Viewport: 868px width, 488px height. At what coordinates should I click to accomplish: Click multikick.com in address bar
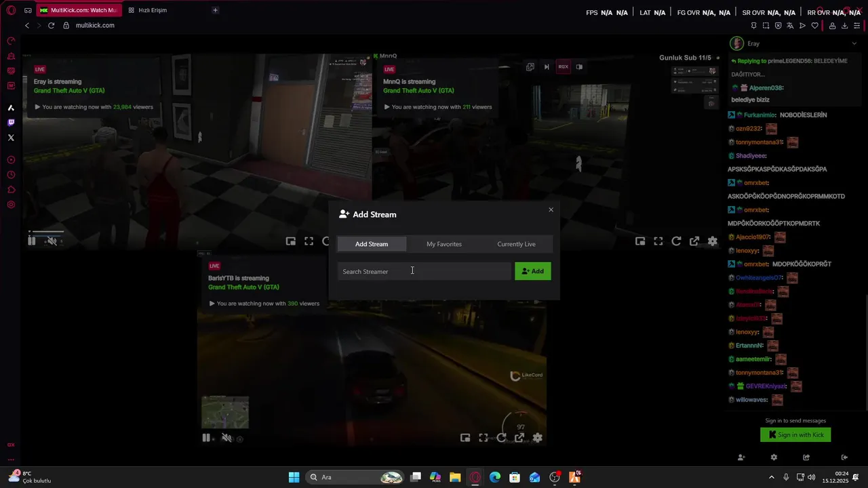(95, 25)
